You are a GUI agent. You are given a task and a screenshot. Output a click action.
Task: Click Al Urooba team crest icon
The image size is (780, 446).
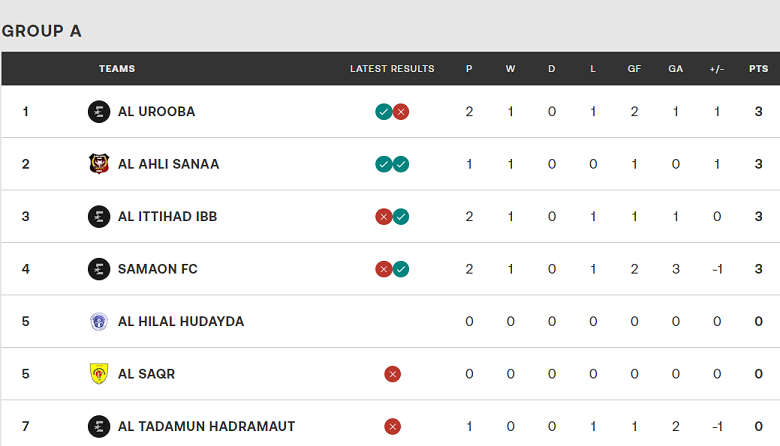[x=98, y=112]
